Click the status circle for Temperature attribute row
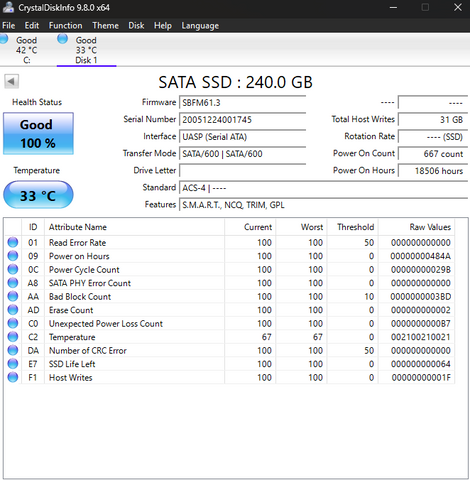The width and height of the screenshot is (470, 480). click(x=13, y=337)
